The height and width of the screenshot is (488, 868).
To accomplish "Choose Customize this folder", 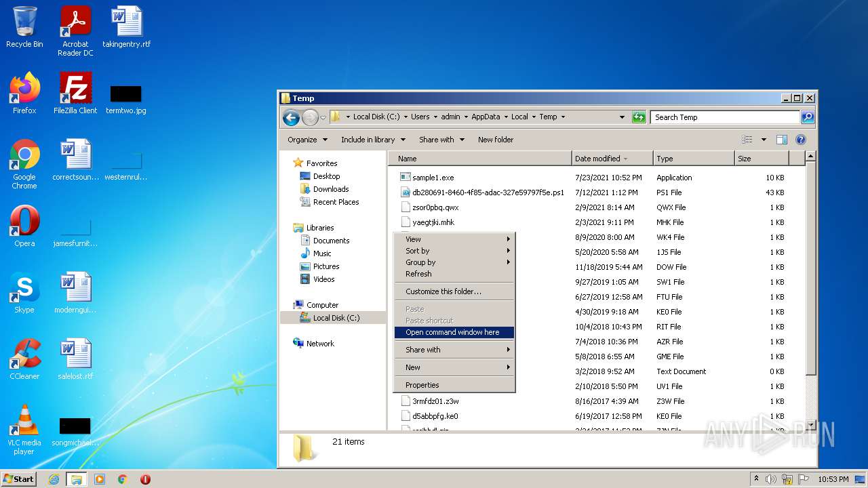I will tap(454, 291).
